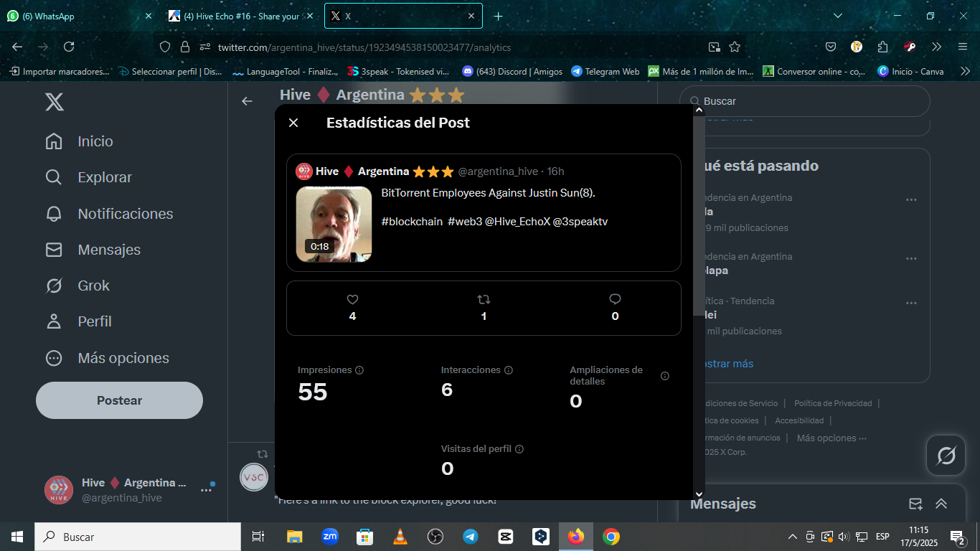The width and height of the screenshot is (980, 551).
Task: Click new message icon in Mensajes panel
Action: pos(915,504)
